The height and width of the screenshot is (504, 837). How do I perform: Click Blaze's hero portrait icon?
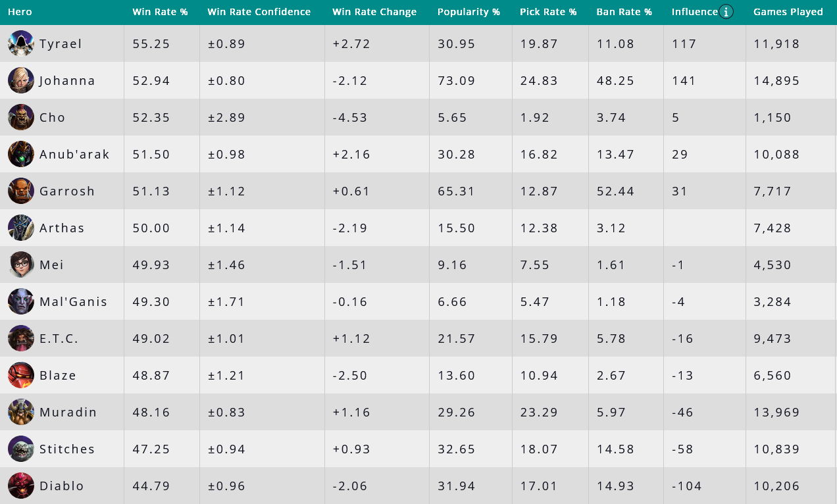(x=21, y=375)
